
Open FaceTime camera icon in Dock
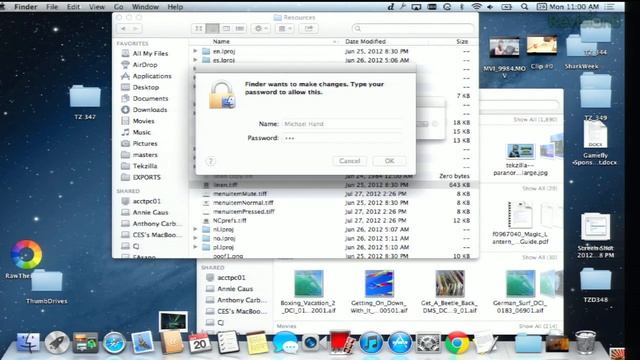(x=313, y=342)
